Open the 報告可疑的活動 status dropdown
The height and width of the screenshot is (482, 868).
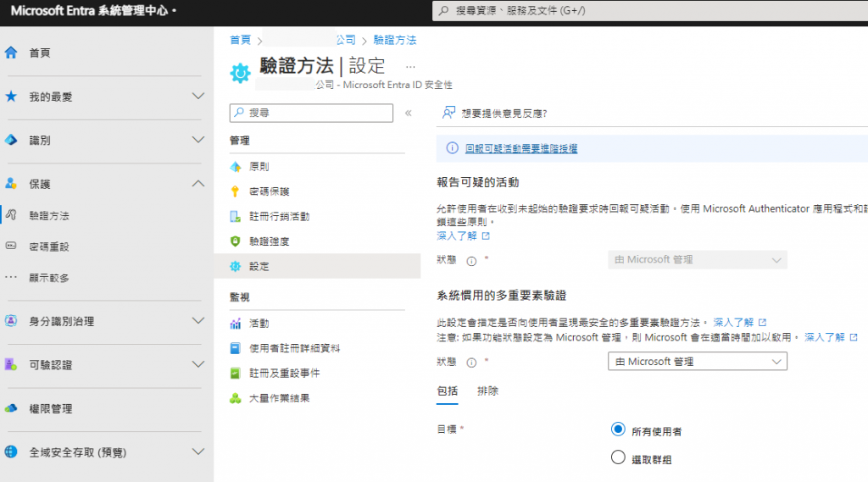point(697,259)
